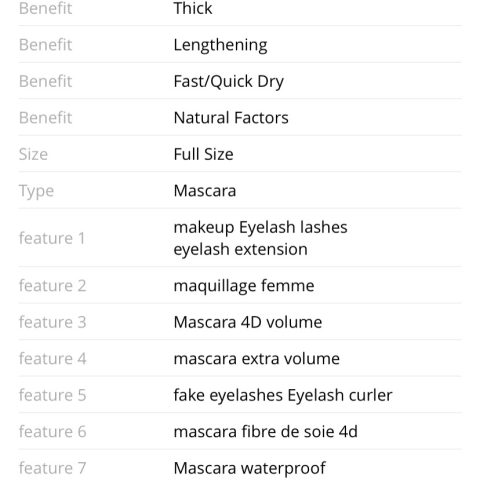Click the 'maquillage femme' value
The image size is (480, 480).
click(244, 286)
